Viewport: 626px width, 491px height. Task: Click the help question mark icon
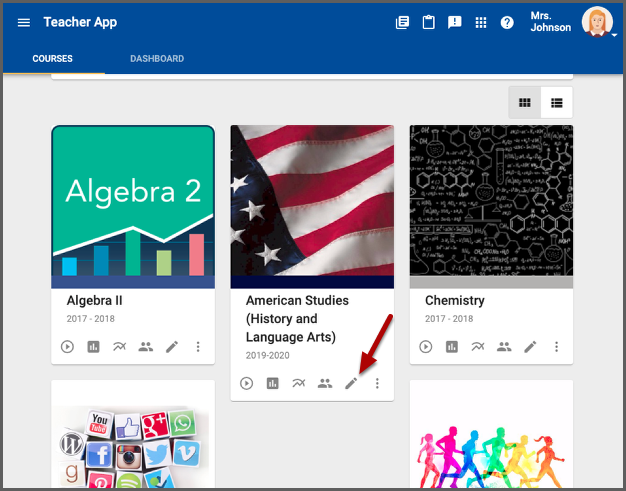(x=507, y=23)
